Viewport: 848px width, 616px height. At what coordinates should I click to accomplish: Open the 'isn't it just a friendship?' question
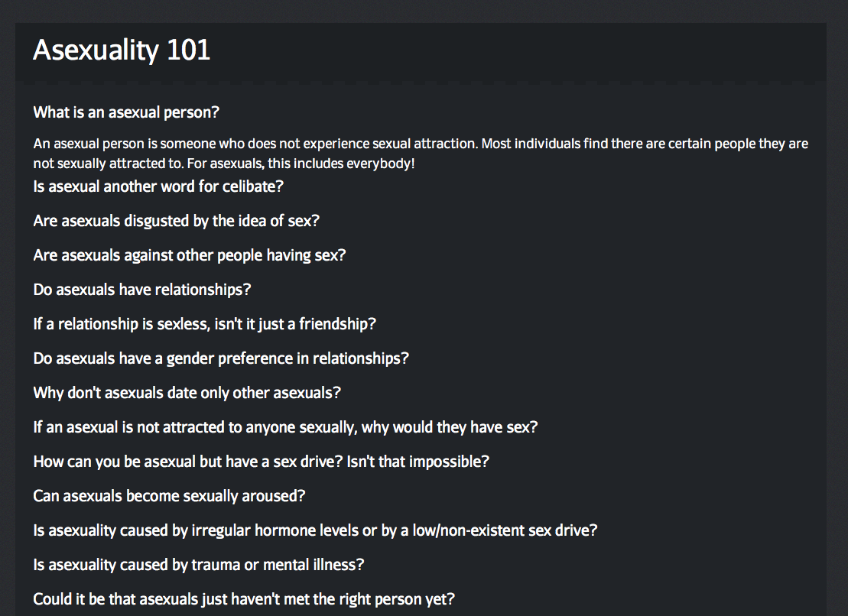205,324
